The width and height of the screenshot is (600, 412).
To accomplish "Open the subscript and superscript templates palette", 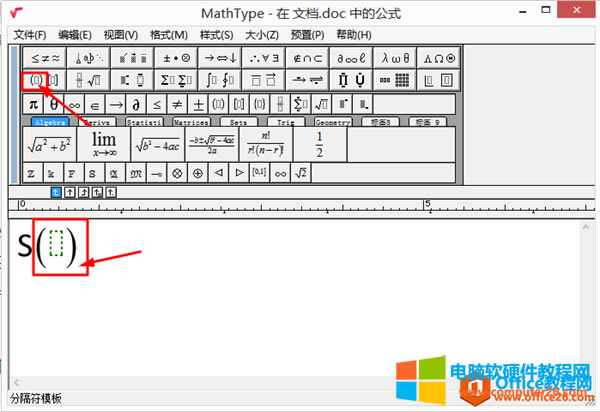I will [132, 80].
